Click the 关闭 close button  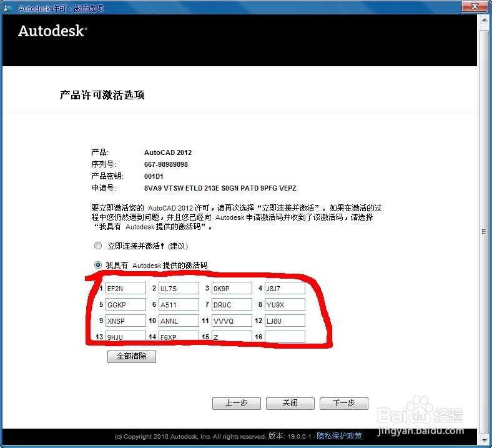(290, 403)
